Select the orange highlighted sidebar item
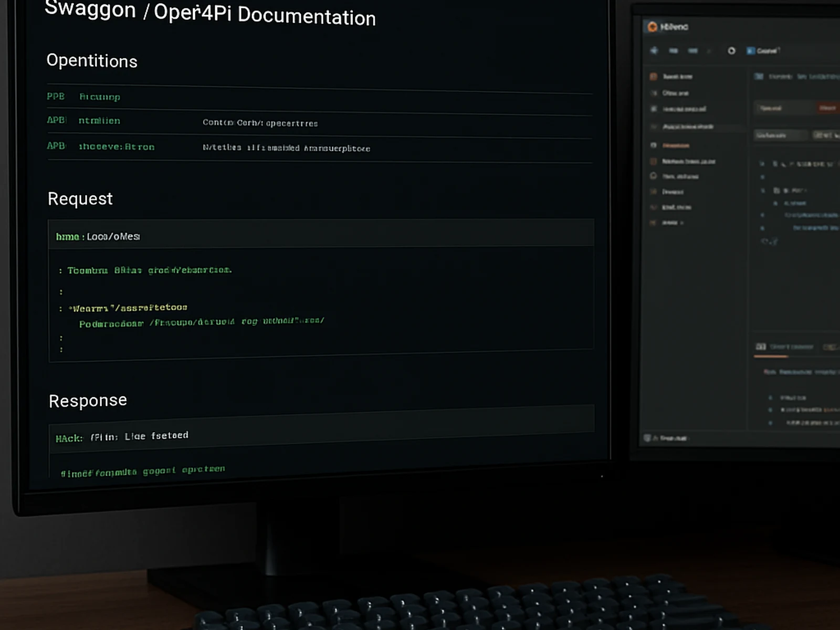Screen dimensions: 840x630 [x=676, y=145]
